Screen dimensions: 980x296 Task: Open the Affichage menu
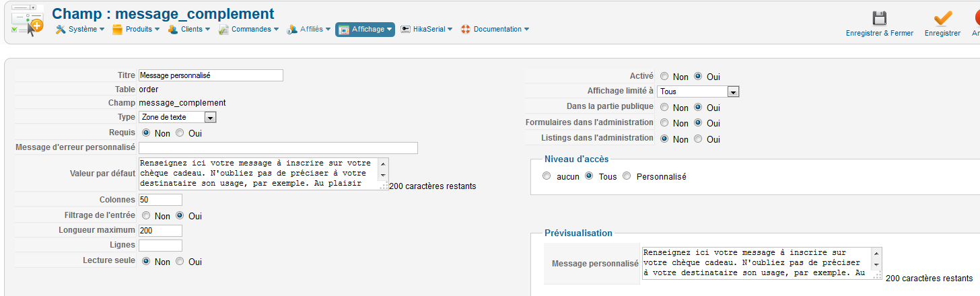point(365,30)
